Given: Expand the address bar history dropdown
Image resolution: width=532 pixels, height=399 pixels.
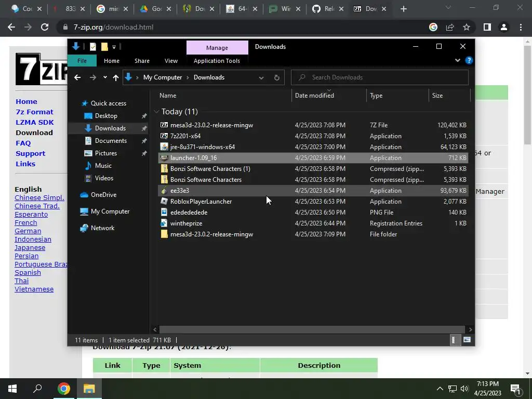Looking at the screenshot, I should click(261, 78).
